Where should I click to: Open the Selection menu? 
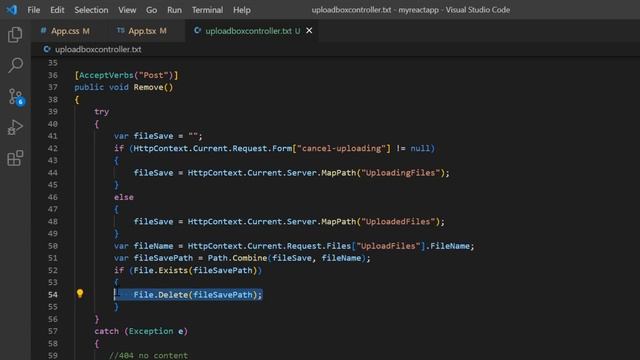pyautogui.click(x=91, y=10)
